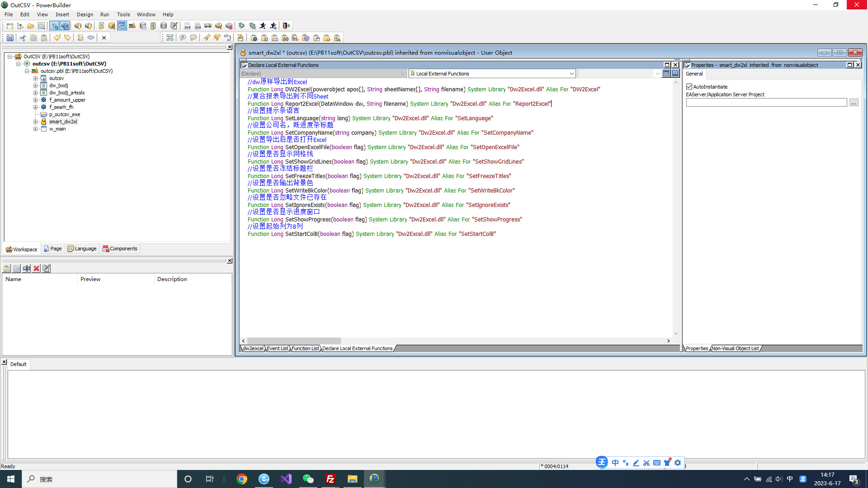Toggle the System Tree toolbar button
The height and width of the screenshot is (488, 868).
click(55, 26)
